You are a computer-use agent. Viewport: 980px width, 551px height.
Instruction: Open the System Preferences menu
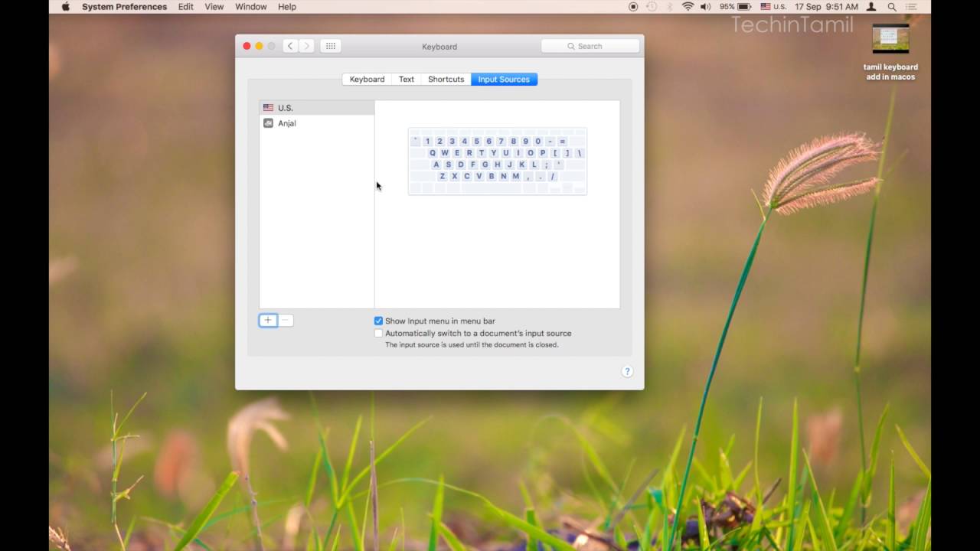pyautogui.click(x=124, y=6)
